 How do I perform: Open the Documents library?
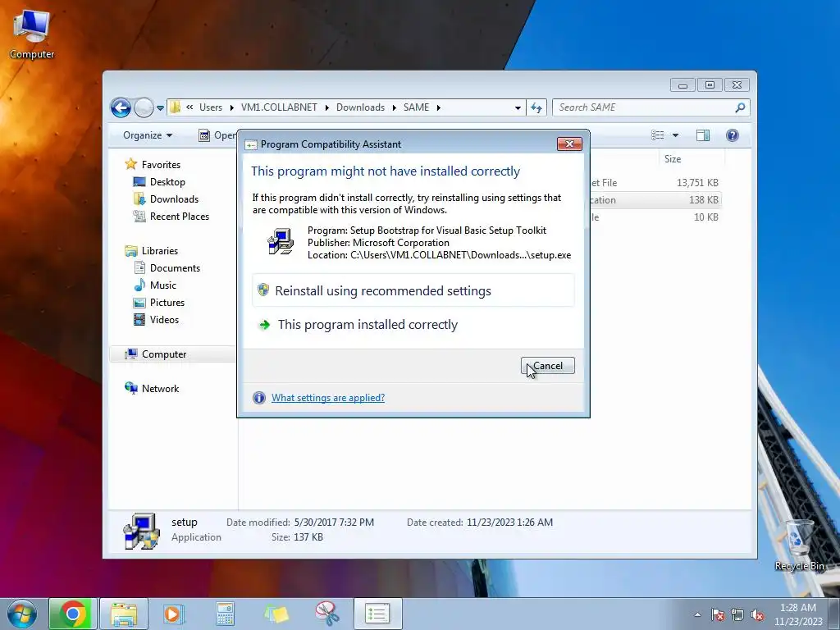coord(175,268)
